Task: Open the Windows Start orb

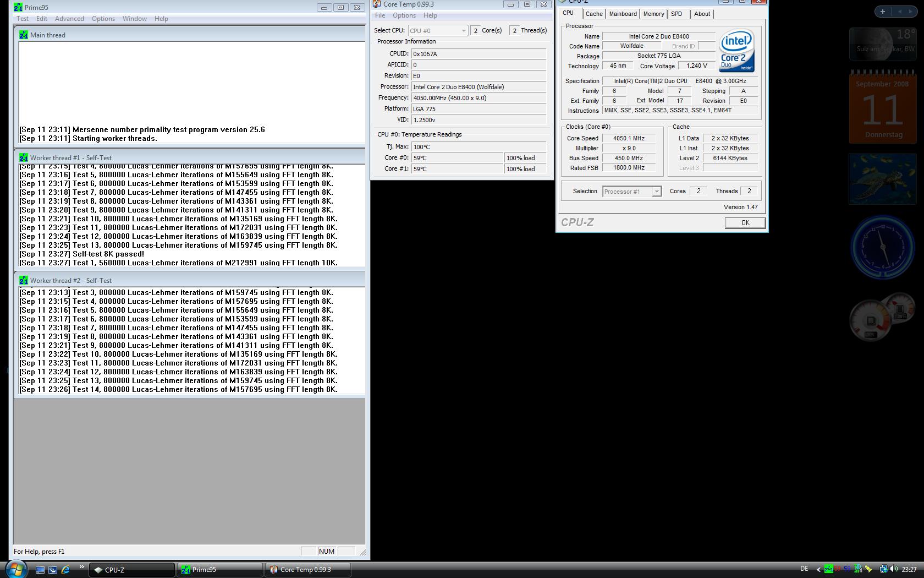Action: click(15, 569)
